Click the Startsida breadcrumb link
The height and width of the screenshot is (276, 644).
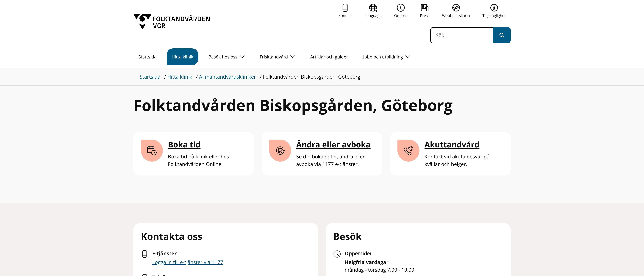(150, 77)
